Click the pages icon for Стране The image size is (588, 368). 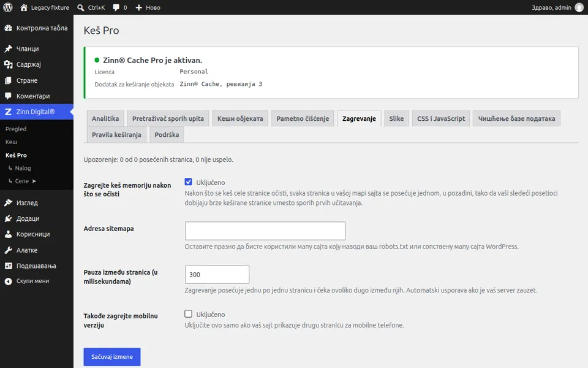8,80
